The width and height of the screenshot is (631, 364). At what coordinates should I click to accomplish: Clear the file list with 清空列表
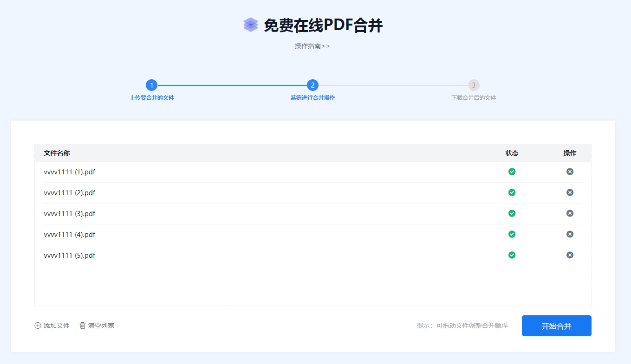click(97, 326)
